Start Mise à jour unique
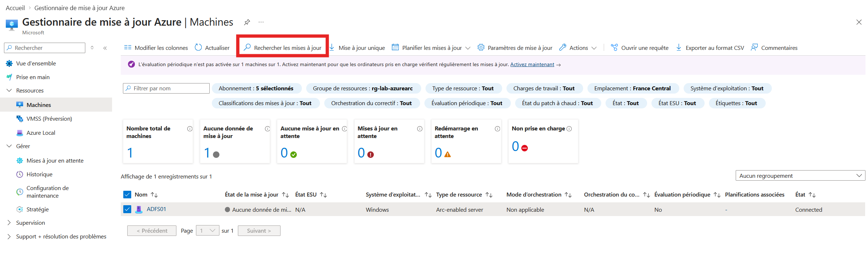Viewport: 868px width, 267px height. [357, 48]
